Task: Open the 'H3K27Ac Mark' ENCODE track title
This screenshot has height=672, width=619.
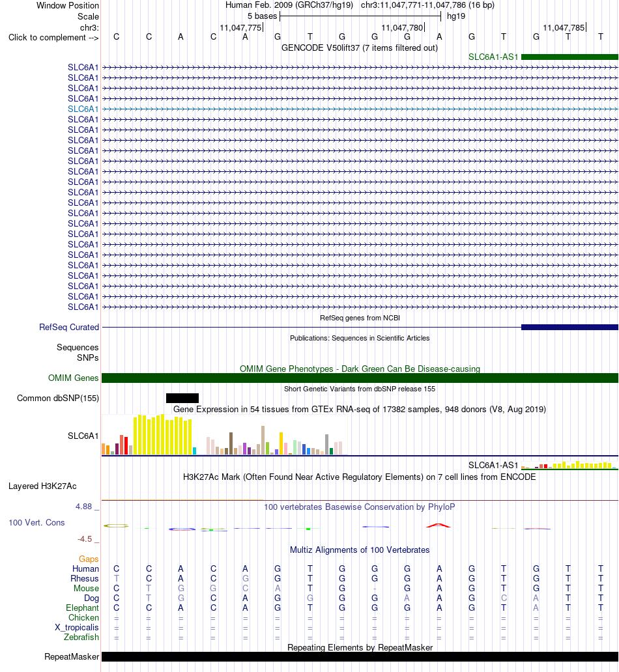Action: [360, 477]
